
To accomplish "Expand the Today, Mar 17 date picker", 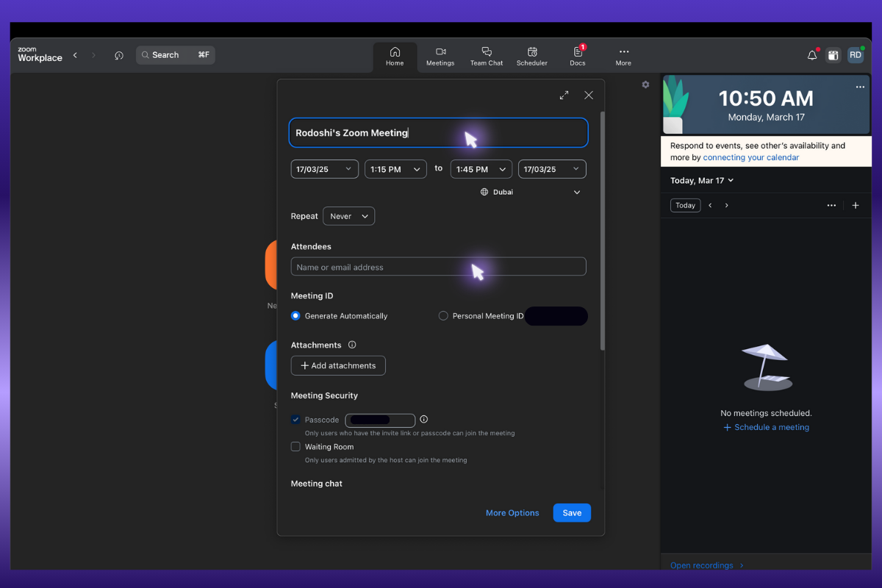I will click(702, 180).
